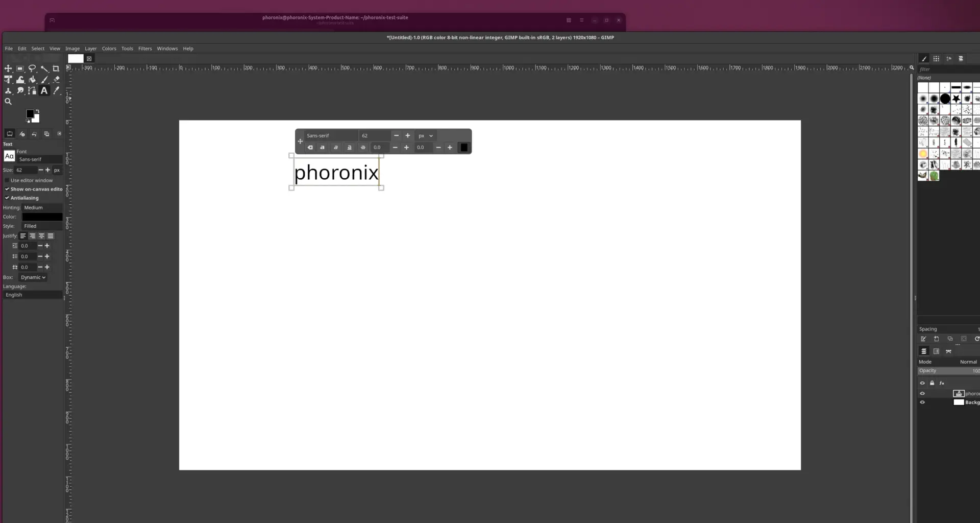Open the Box Dynamic dropdown
Image resolution: width=980 pixels, height=523 pixels.
coord(33,277)
